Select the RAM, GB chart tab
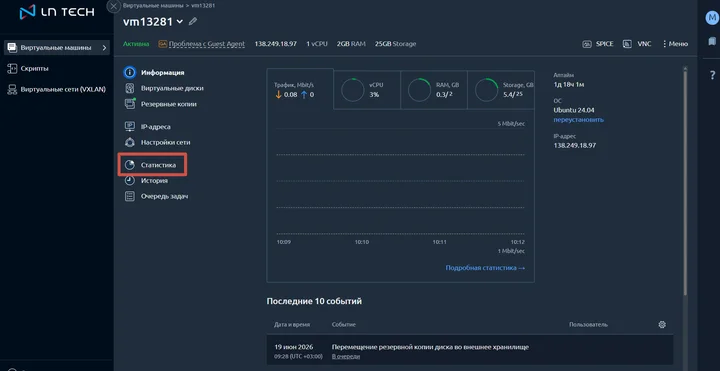 (434, 90)
